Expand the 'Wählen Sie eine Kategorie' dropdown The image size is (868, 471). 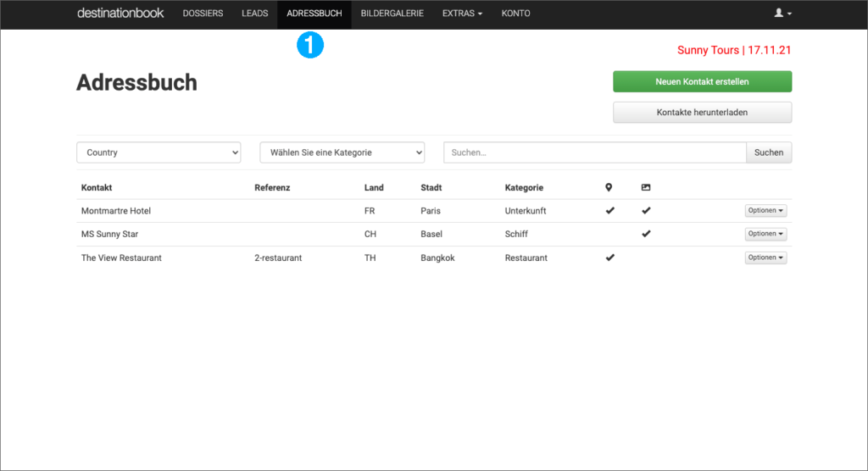click(342, 152)
